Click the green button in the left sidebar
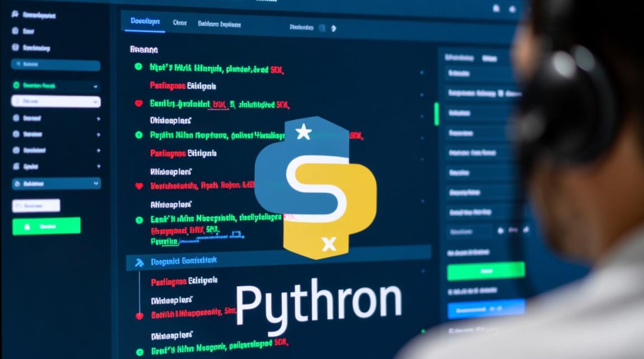The height and width of the screenshot is (359, 644). click(x=46, y=226)
